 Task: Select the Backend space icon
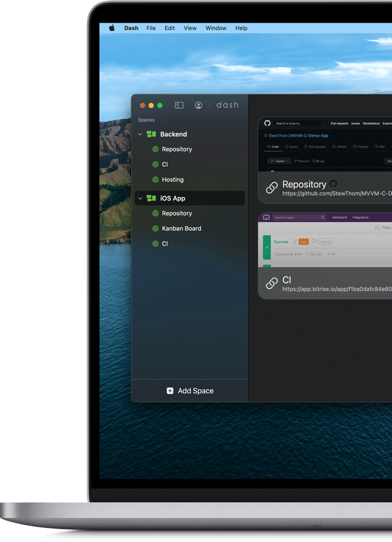pyautogui.click(x=151, y=134)
